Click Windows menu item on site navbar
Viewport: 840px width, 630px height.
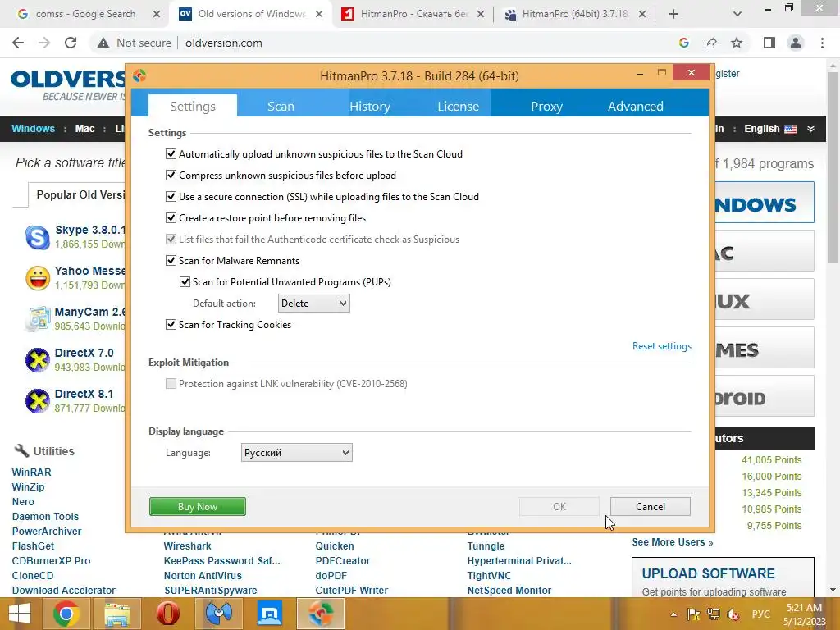tap(33, 129)
